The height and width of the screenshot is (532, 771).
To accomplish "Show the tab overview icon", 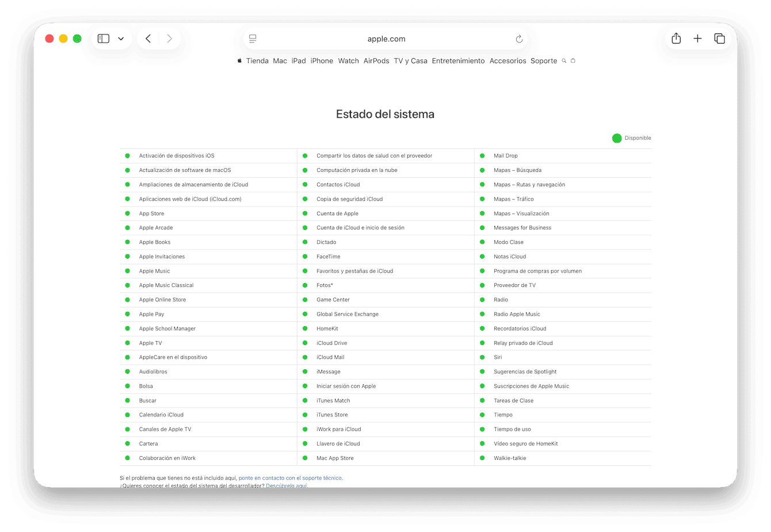I will (x=719, y=39).
